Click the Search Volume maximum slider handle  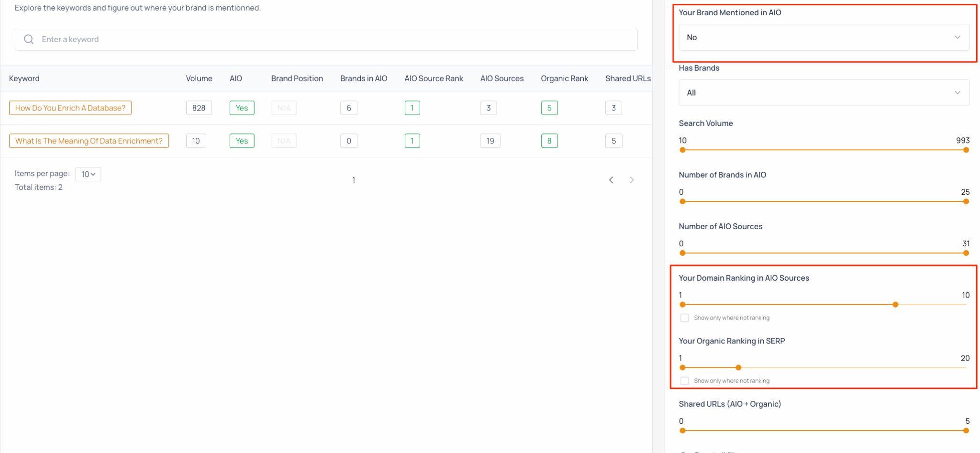pyautogui.click(x=966, y=150)
